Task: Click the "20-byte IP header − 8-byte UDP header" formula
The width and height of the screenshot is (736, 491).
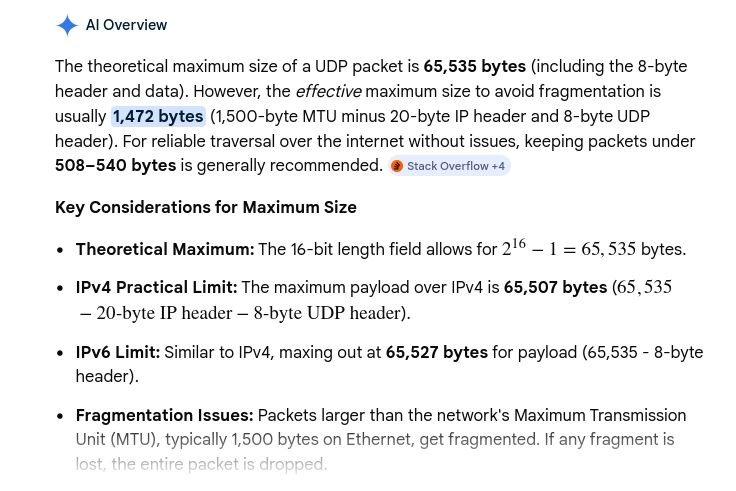Action: [x=245, y=313]
